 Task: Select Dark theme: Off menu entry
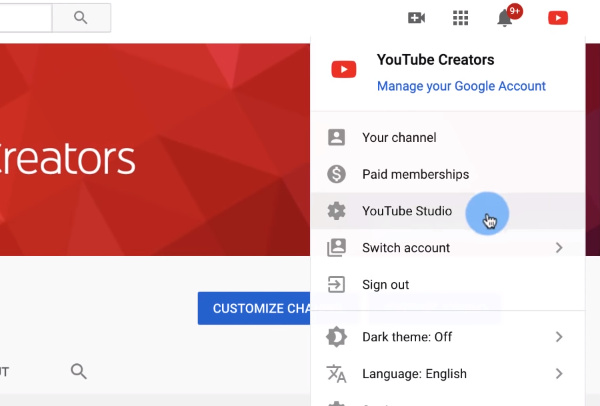(x=448, y=337)
